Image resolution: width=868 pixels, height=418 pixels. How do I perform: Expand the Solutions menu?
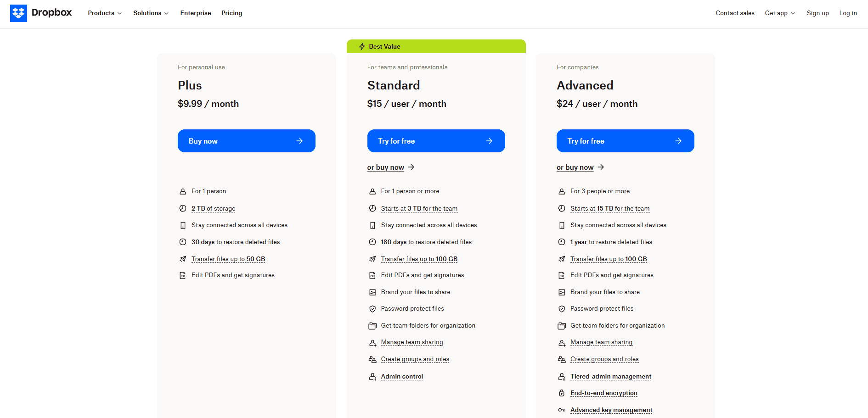pyautogui.click(x=151, y=13)
